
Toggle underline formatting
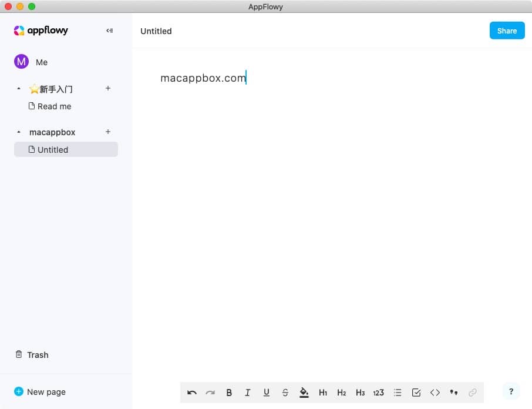point(267,393)
